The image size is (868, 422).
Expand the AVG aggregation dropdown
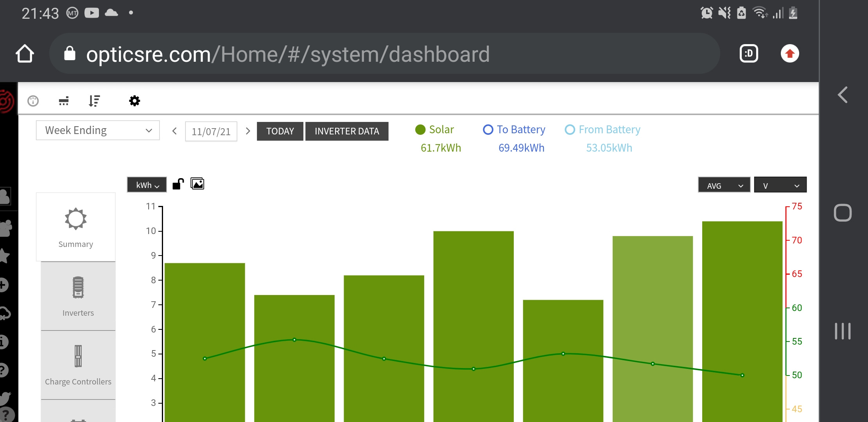[x=724, y=185]
